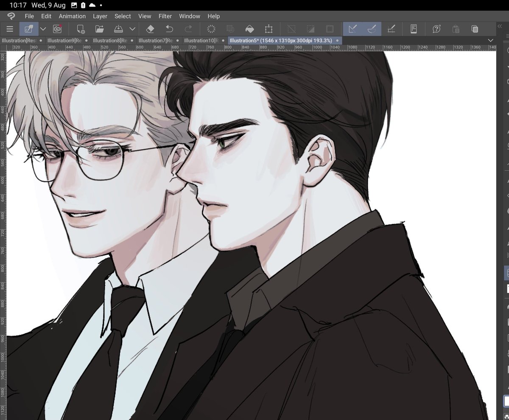Tap the image notification icon in status bar
Screen dimensions: 509x420
tap(74, 5)
